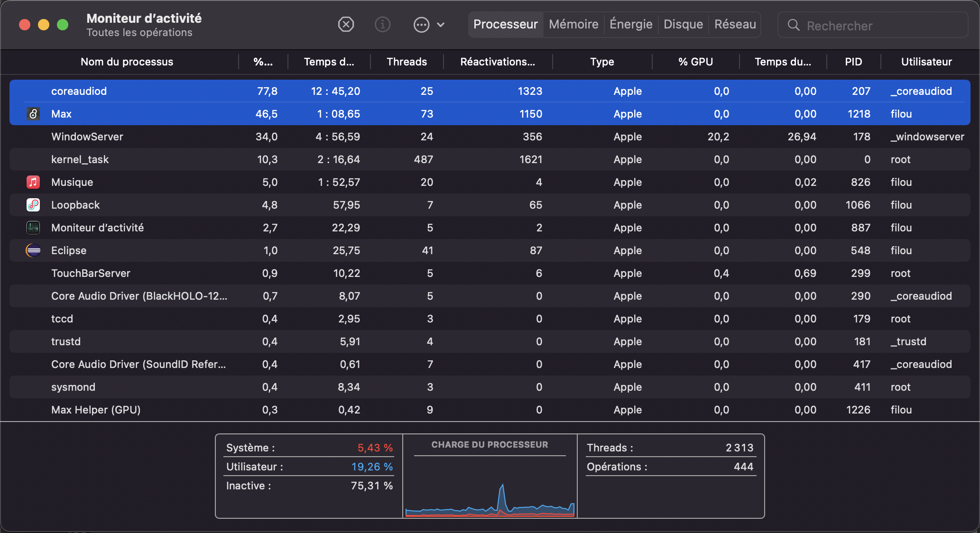Image resolution: width=980 pixels, height=533 pixels.
Task: Sort by Utilisateur column header
Action: pos(926,62)
